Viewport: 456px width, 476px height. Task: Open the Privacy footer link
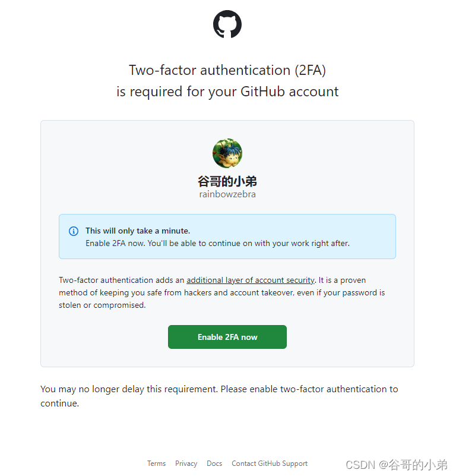(x=186, y=464)
